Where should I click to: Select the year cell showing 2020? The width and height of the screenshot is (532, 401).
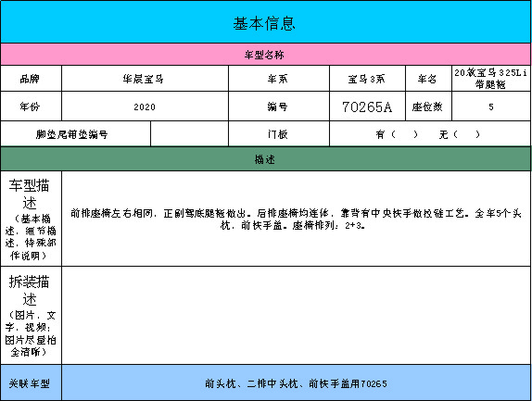click(x=145, y=107)
